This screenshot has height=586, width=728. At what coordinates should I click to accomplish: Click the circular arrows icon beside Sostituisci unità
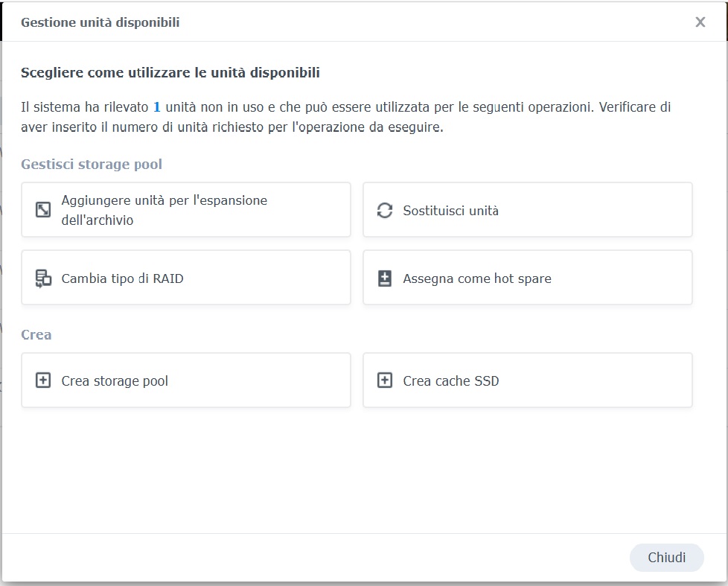(384, 211)
